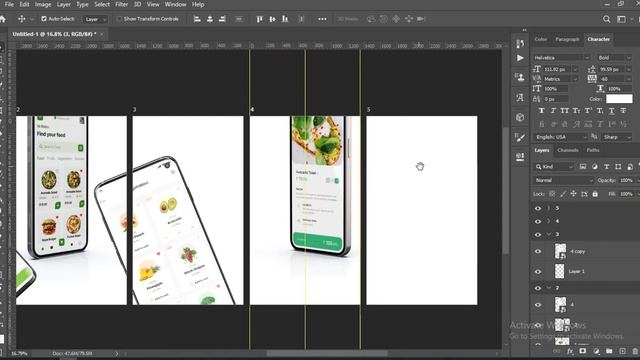Image resolution: width=640 pixels, height=360 pixels.
Task: Open the workspace switcher icon
Action: (621, 19)
